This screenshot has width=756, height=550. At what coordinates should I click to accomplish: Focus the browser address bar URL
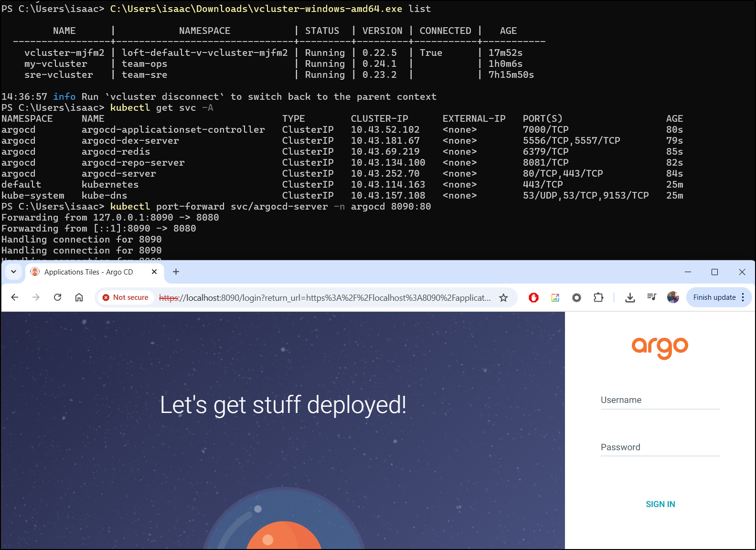coord(325,298)
